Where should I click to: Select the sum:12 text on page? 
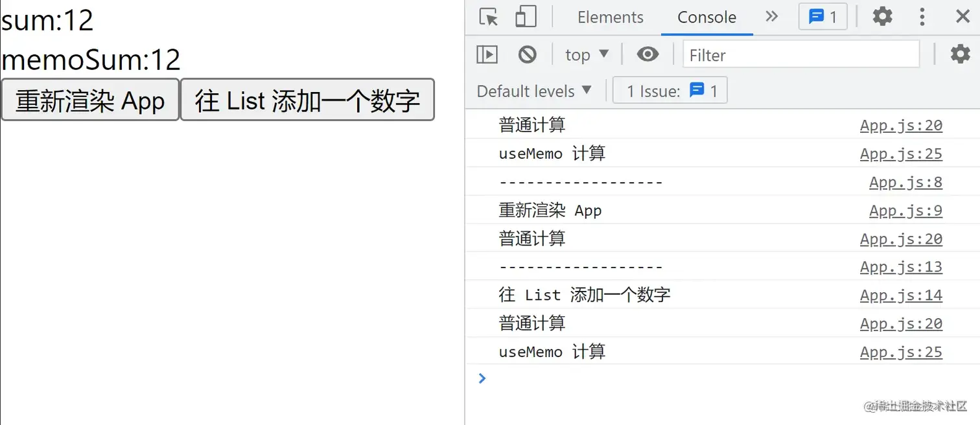tap(47, 20)
